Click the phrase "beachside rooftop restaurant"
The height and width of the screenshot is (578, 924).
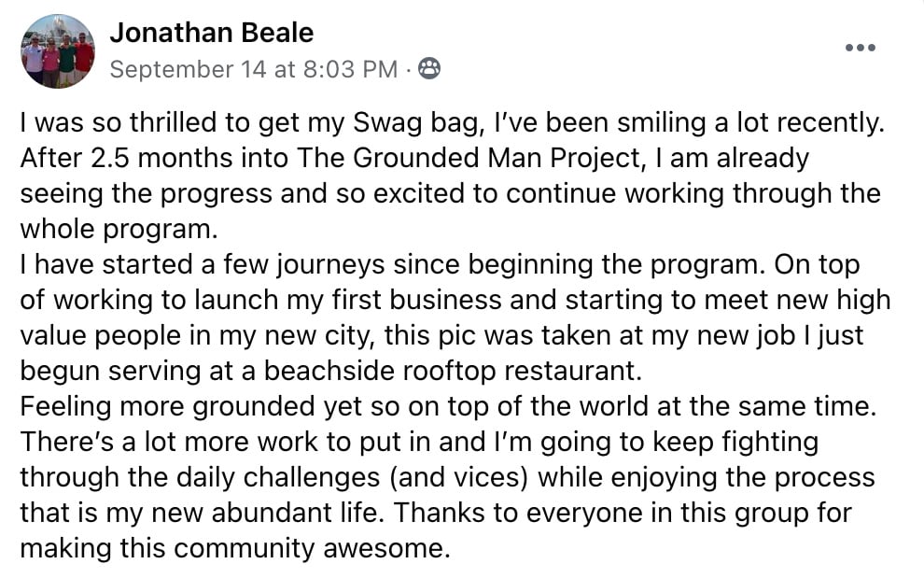point(451,371)
